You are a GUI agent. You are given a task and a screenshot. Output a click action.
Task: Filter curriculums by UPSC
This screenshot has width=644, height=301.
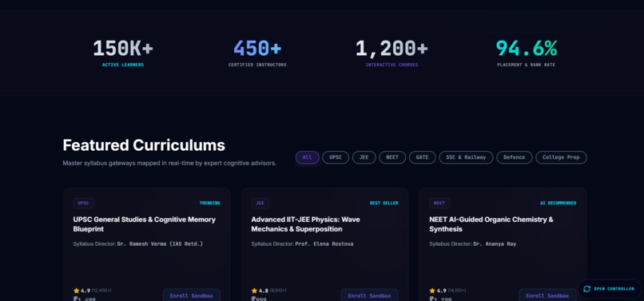(x=336, y=157)
